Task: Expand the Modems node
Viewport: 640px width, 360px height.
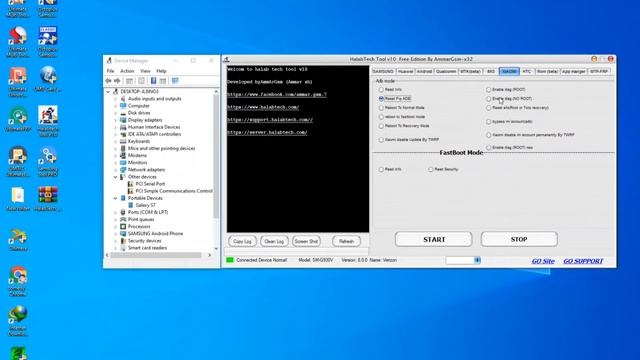Action: click(116, 156)
